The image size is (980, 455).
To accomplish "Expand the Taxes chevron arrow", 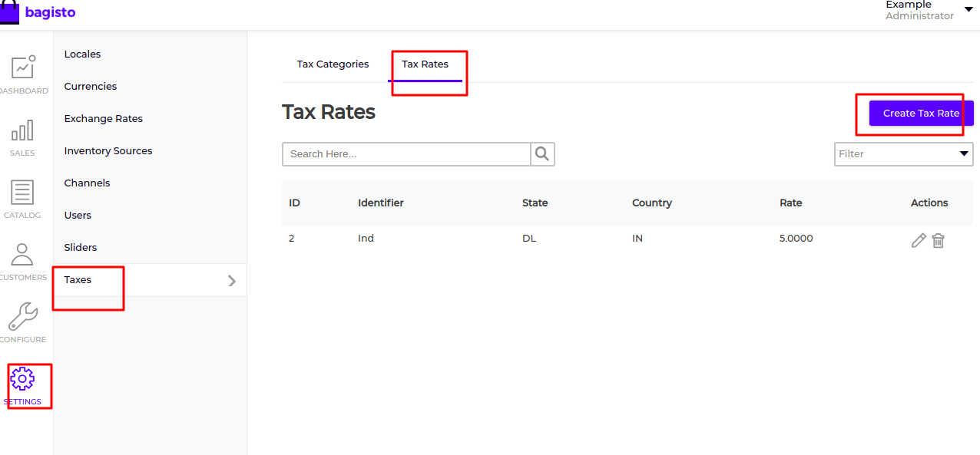I will pos(232,281).
